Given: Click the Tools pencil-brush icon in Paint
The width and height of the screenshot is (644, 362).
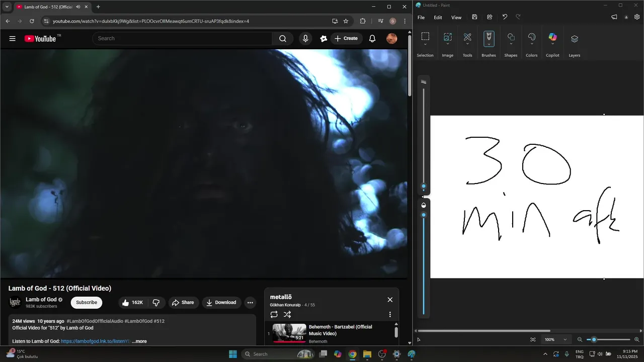Looking at the screenshot, I should pyautogui.click(x=467, y=37).
